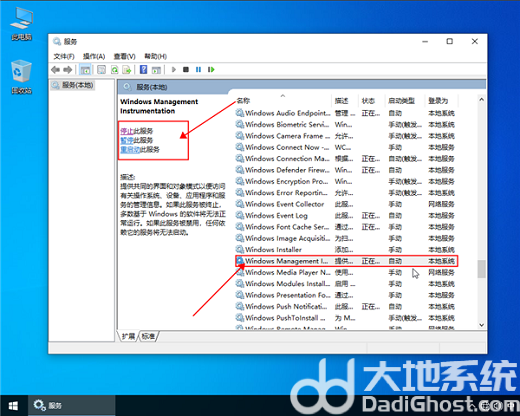Click the Refresh toolbar icon
The width and height of the screenshot is (520, 416).
point(114,70)
